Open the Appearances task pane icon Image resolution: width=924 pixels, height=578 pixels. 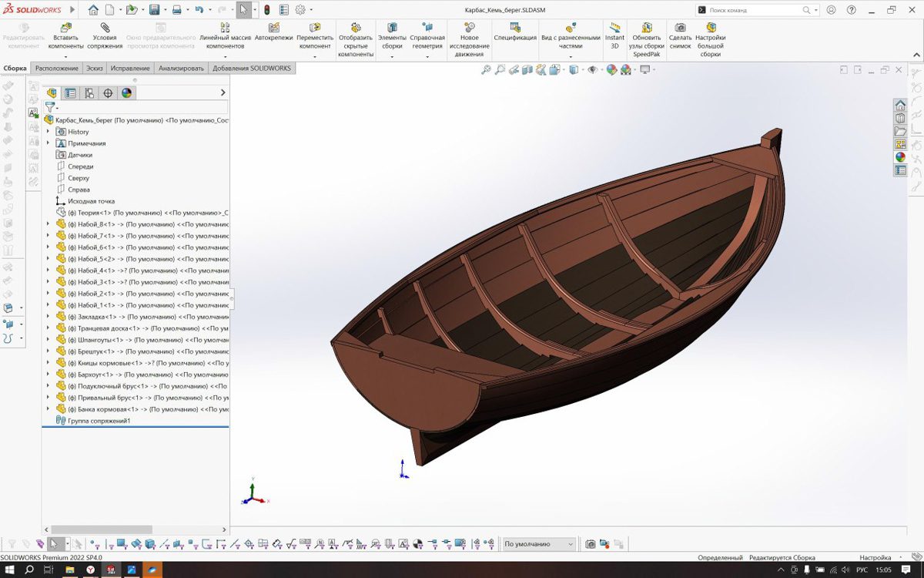(x=900, y=157)
